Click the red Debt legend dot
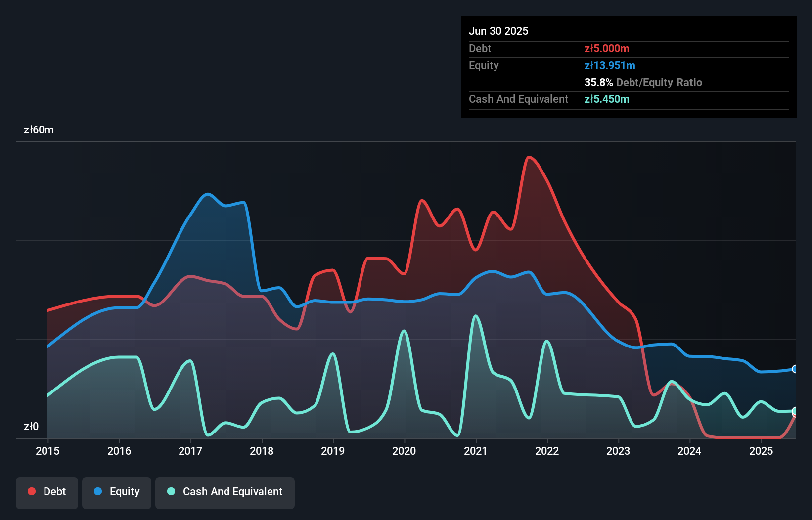This screenshot has width=812, height=520. click(31, 492)
